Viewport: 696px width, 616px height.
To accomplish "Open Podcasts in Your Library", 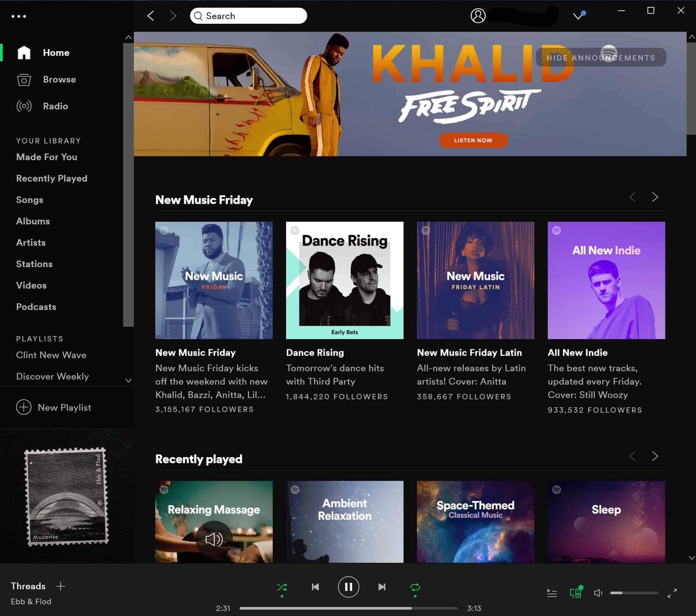I will pos(36,307).
